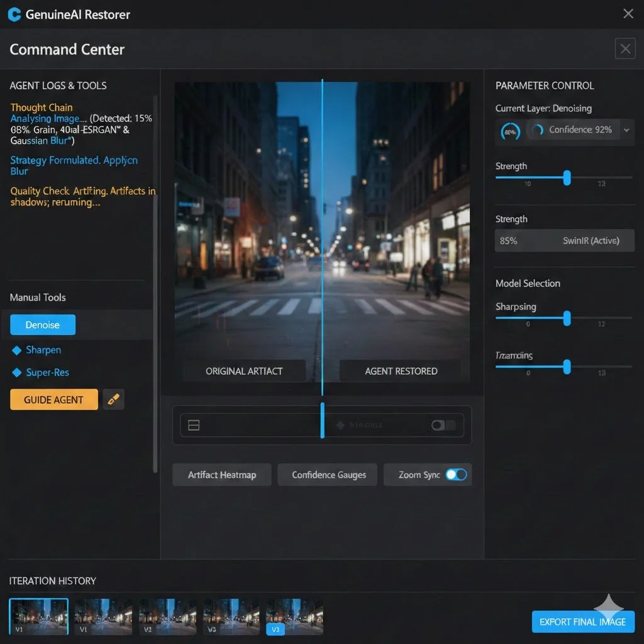Close the Command Center panel
Viewport: 644px width, 644px height.
625,49
